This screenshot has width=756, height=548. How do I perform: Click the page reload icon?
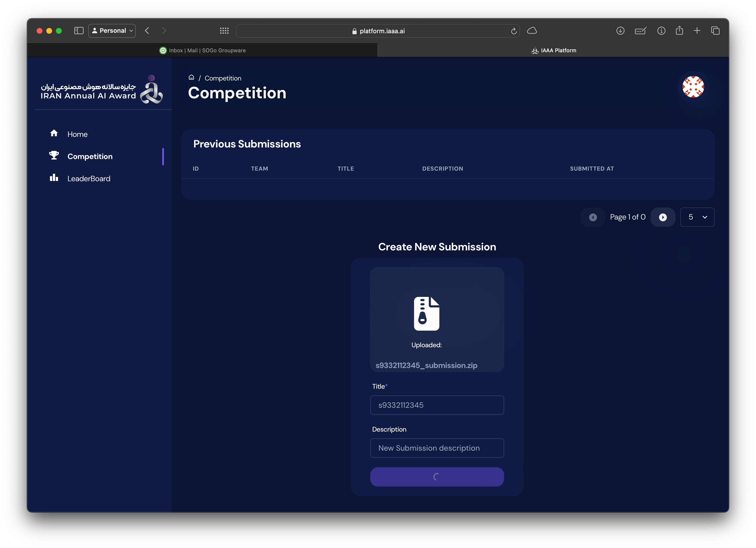[x=514, y=31]
